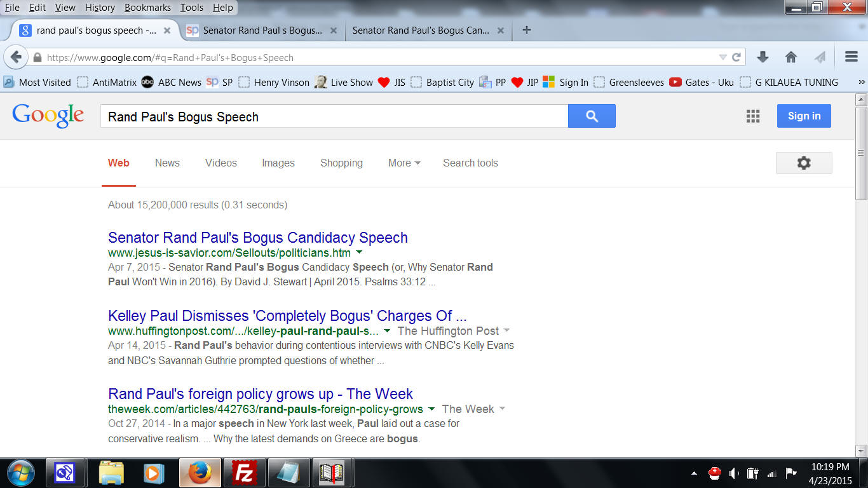Open the G KILAUEA TUNING bookmark

click(789, 82)
